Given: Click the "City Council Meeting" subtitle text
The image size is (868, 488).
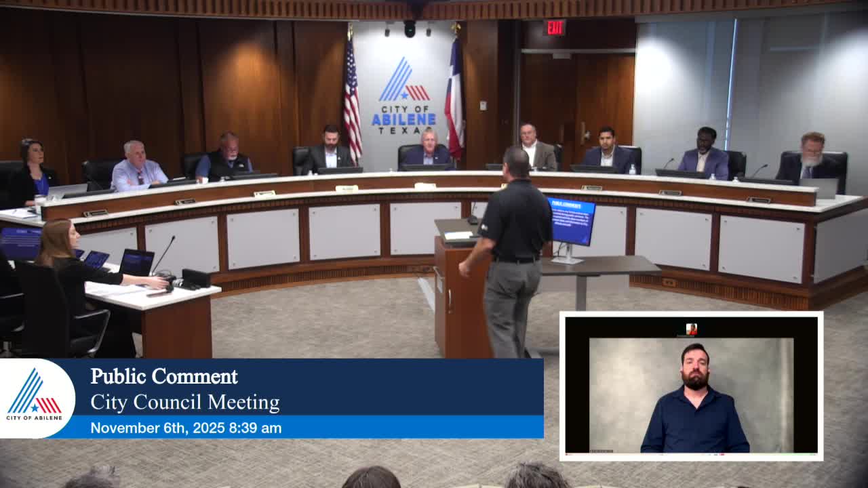Looking at the screenshot, I should point(185,403).
